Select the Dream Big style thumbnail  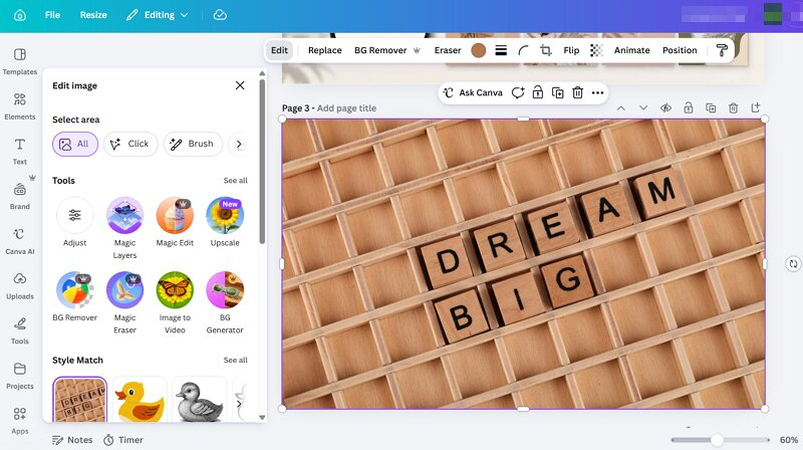click(x=80, y=399)
